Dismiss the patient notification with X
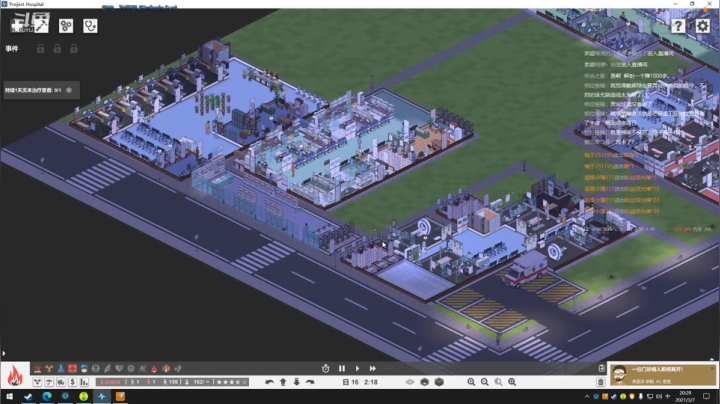720x404 pixels. coord(712,368)
